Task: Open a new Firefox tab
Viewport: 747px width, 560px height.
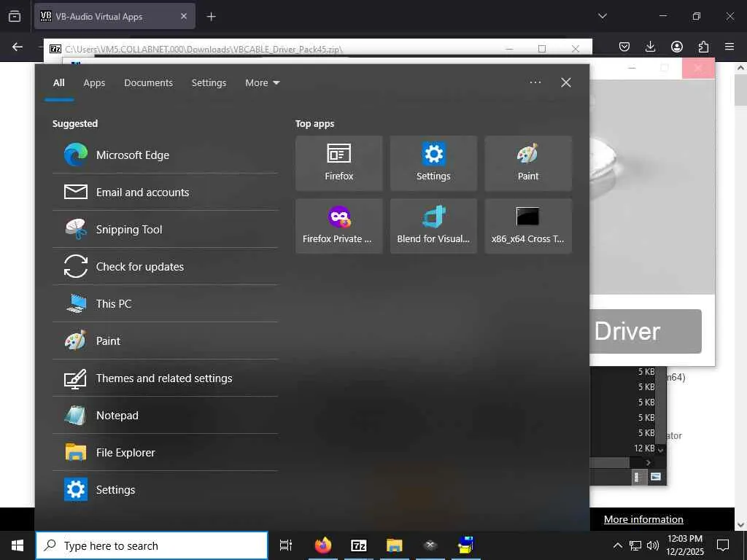Action: (x=211, y=17)
